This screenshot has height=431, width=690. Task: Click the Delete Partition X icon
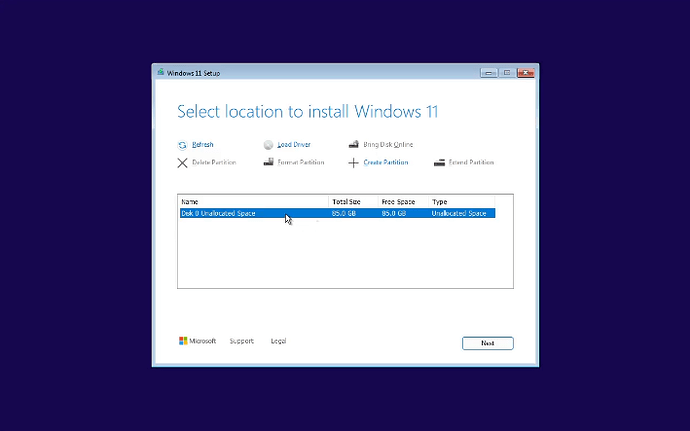click(182, 162)
